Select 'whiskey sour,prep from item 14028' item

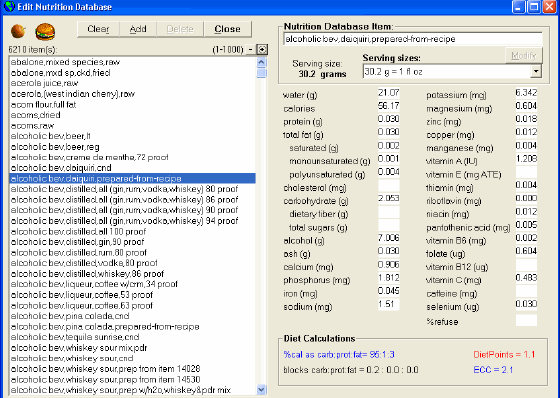pyautogui.click(x=132, y=369)
